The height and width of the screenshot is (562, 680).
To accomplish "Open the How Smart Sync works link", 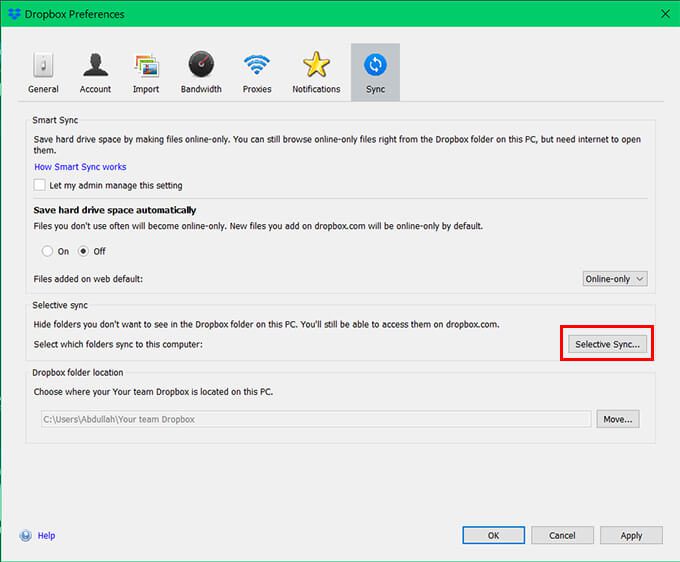I will point(80,167).
